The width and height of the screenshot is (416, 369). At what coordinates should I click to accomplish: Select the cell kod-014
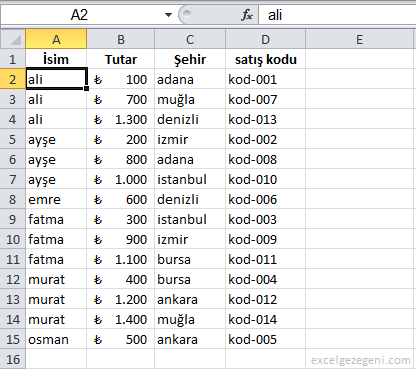tap(265, 319)
